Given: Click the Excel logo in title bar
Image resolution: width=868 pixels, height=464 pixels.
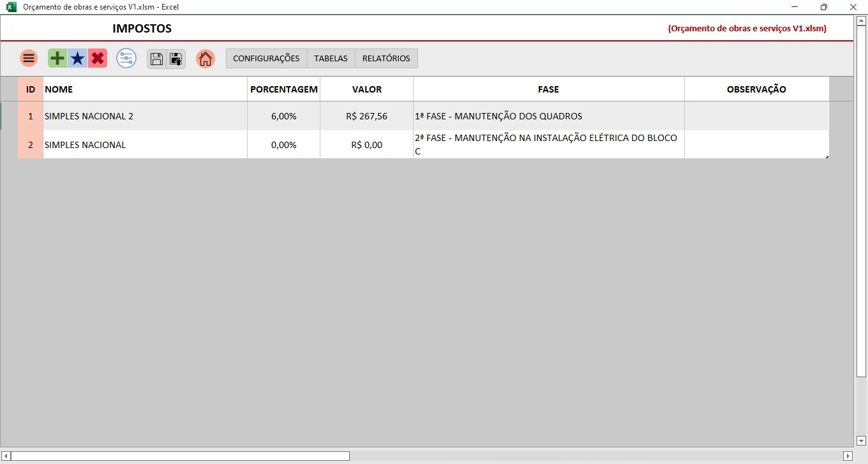Looking at the screenshot, I should (11, 7).
